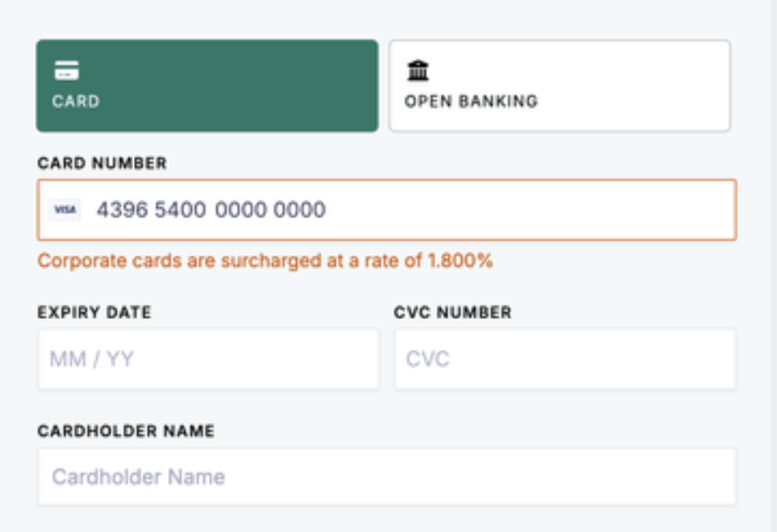Click the scrollbar on the right edge
777x532 pixels.
[772, 266]
